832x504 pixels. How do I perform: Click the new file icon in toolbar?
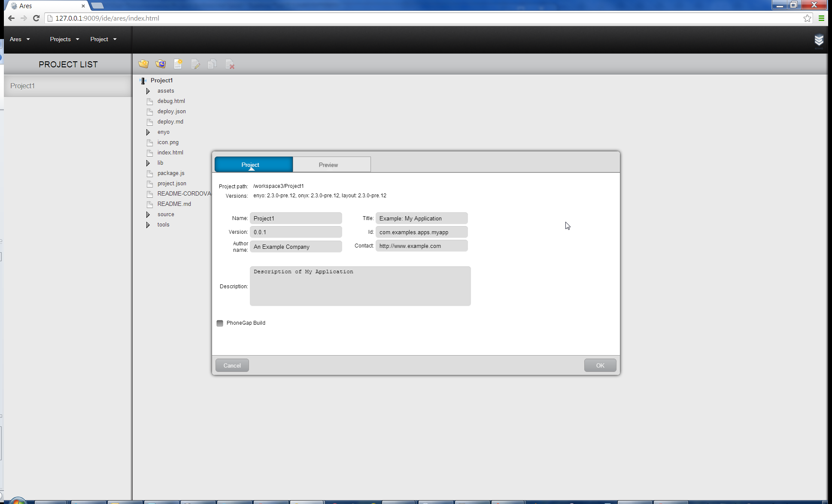click(178, 63)
